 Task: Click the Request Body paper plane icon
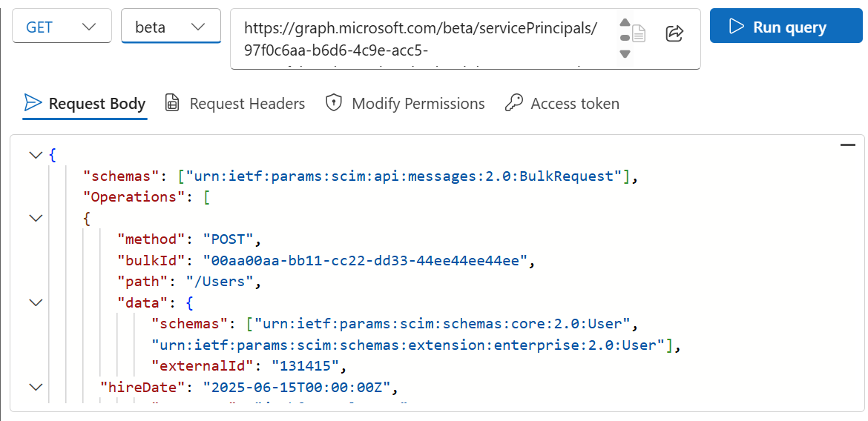(x=33, y=103)
